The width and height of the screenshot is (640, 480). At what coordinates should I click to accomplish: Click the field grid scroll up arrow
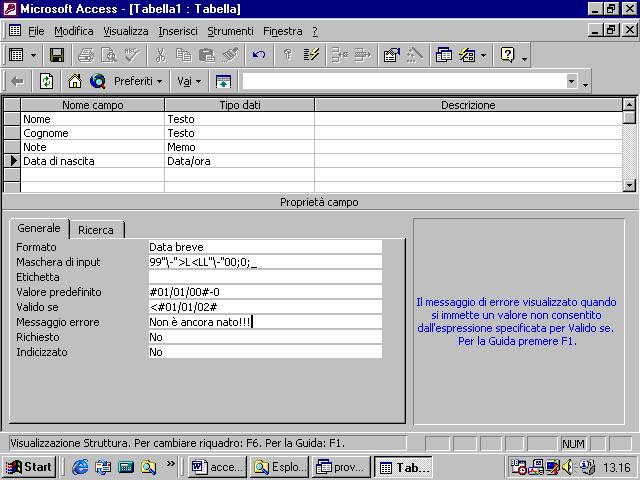tap(629, 104)
